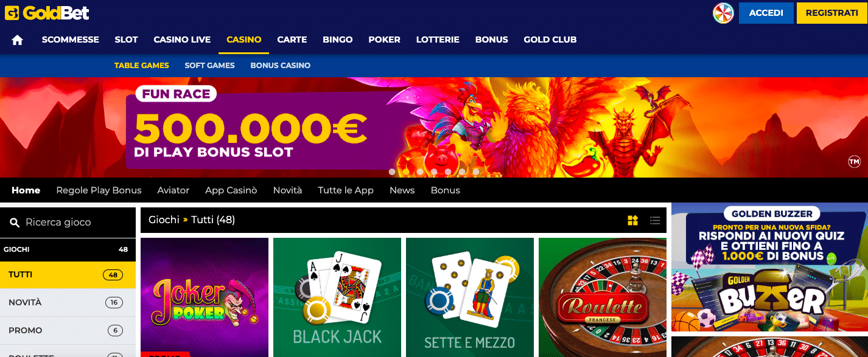Switch to list view icon
This screenshot has width=868, height=357.
pos(655,221)
